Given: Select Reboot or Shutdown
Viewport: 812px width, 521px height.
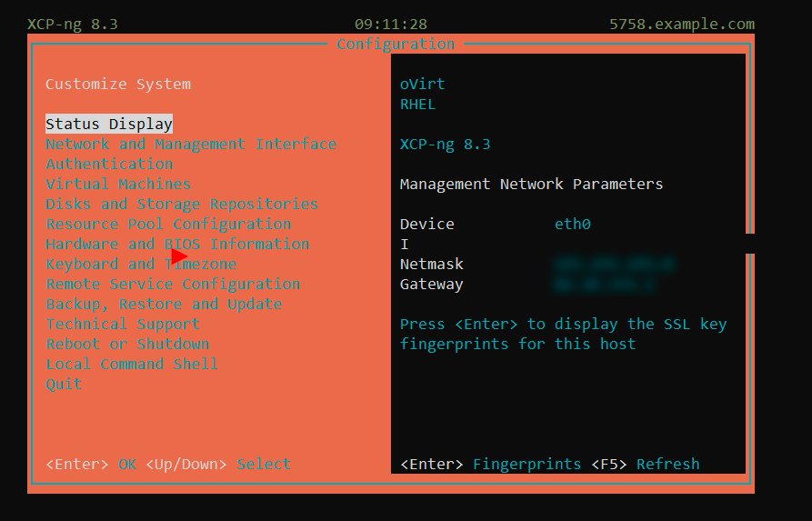Looking at the screenshot, I should click(127, 345).
